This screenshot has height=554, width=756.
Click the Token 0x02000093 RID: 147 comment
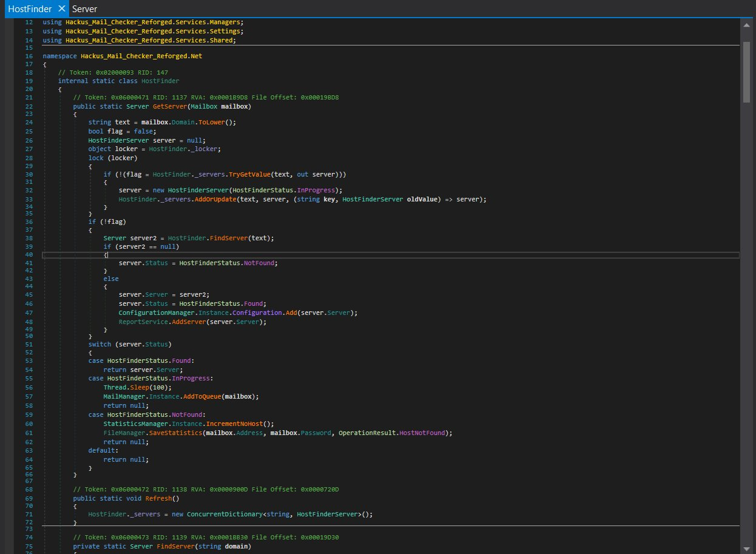click(x=113, y=72)
